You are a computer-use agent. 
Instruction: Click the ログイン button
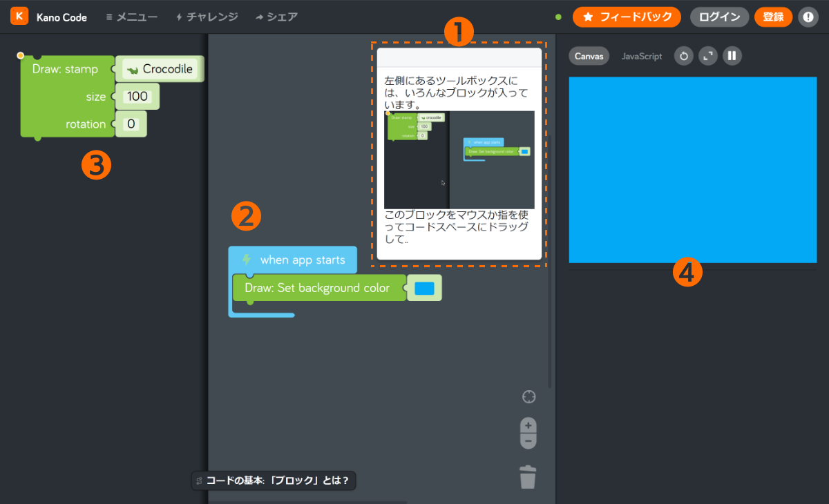(x=719, y=17)
